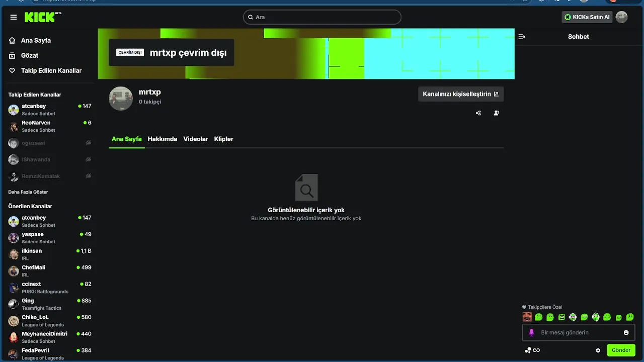Click Kanalınızı kişiselleştirin button

pos(461,94)
